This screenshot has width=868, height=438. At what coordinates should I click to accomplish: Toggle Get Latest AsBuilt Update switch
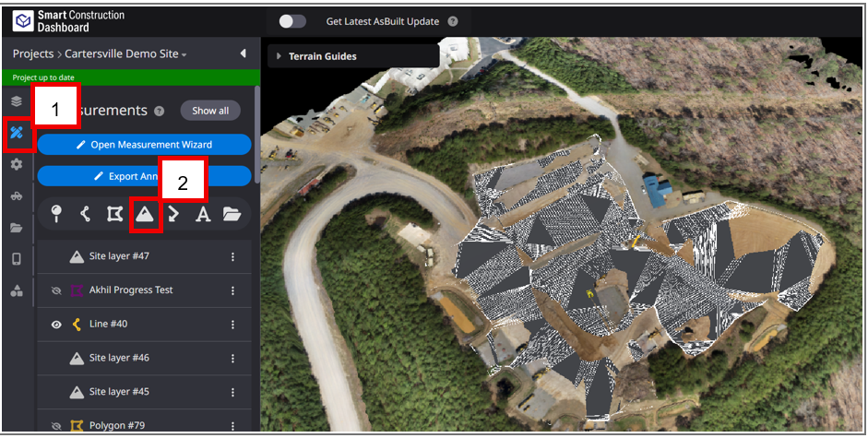[292, 21]
